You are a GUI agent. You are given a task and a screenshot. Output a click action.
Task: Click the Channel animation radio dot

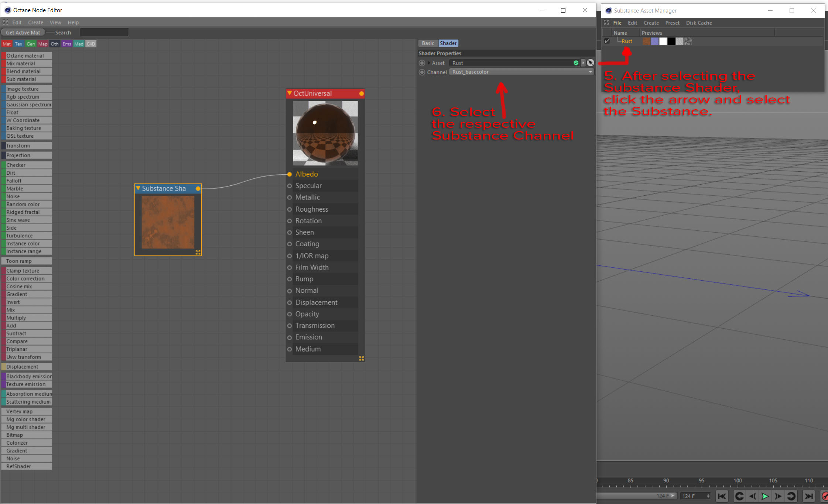click(422, 72)
